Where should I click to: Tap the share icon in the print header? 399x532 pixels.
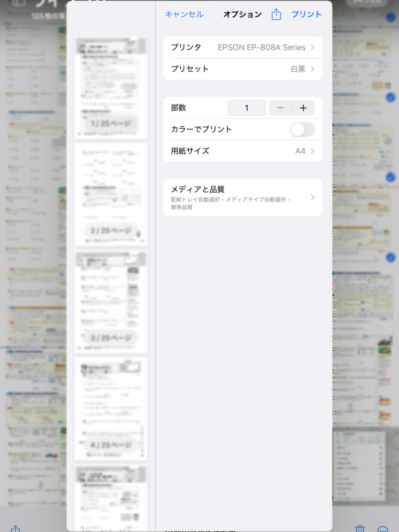point(276,15)
